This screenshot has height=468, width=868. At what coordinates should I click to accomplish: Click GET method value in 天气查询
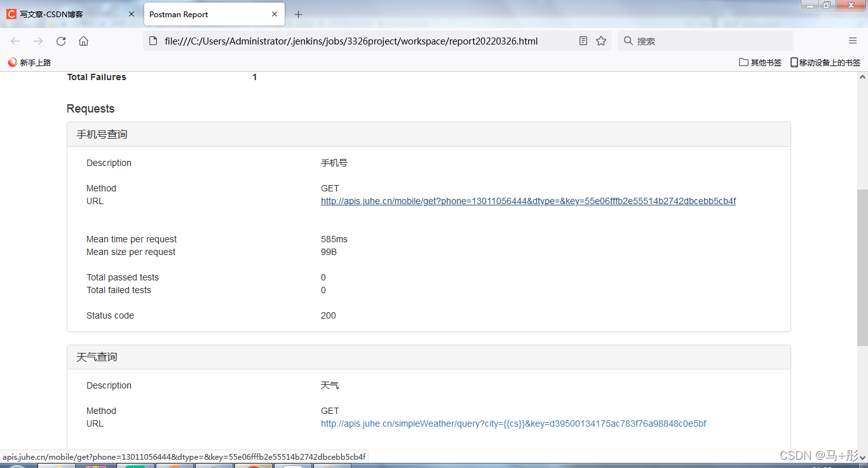click(x=330, y=411)
